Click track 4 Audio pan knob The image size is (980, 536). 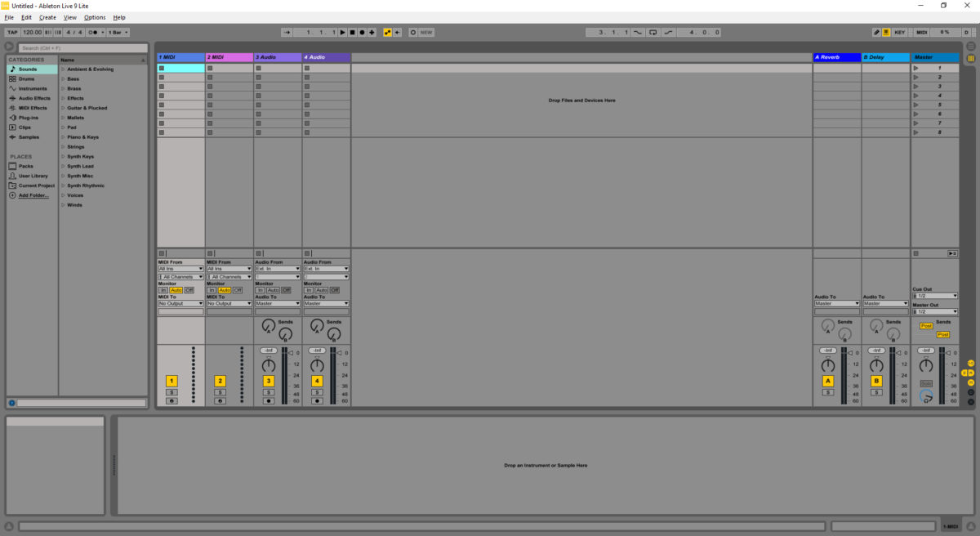point(317,365)
